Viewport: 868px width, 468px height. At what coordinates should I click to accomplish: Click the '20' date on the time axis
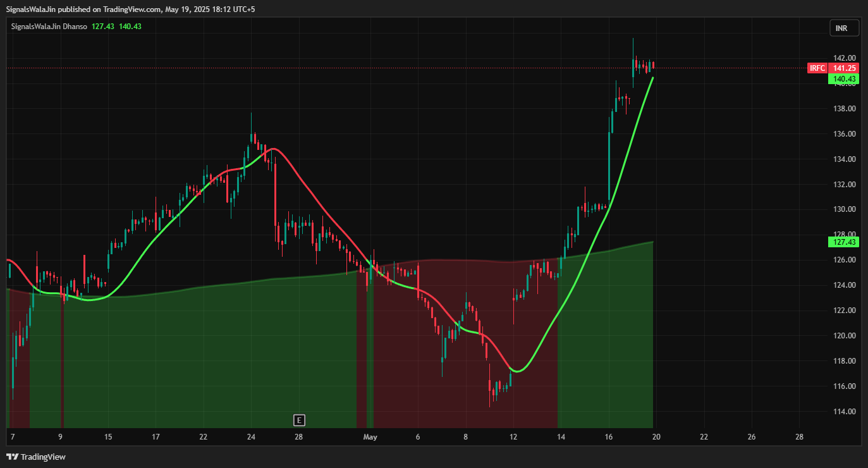click(x=656, y=437)
